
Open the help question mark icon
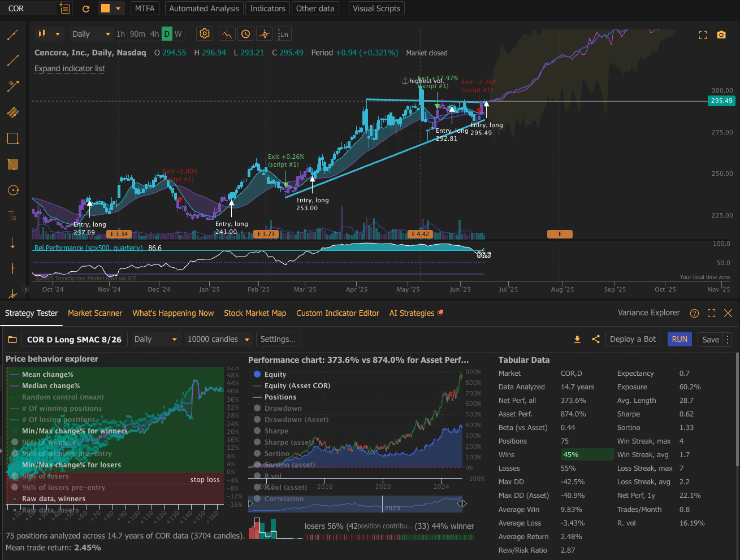(694, 313)
